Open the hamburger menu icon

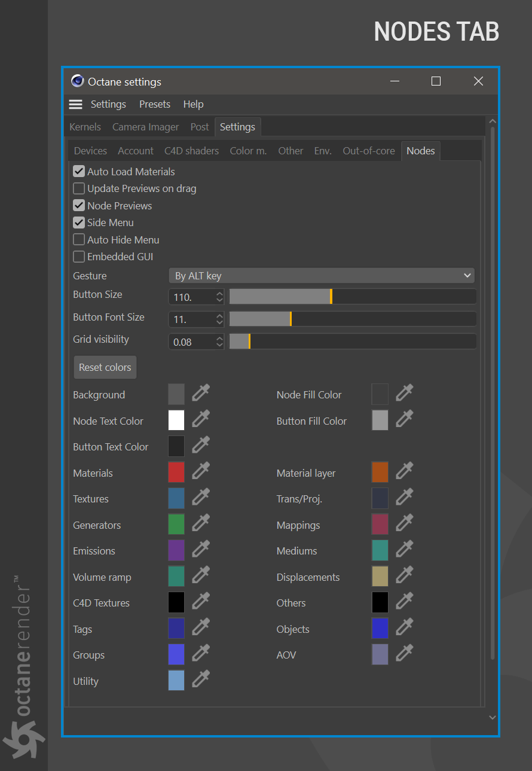pos(75,104)
